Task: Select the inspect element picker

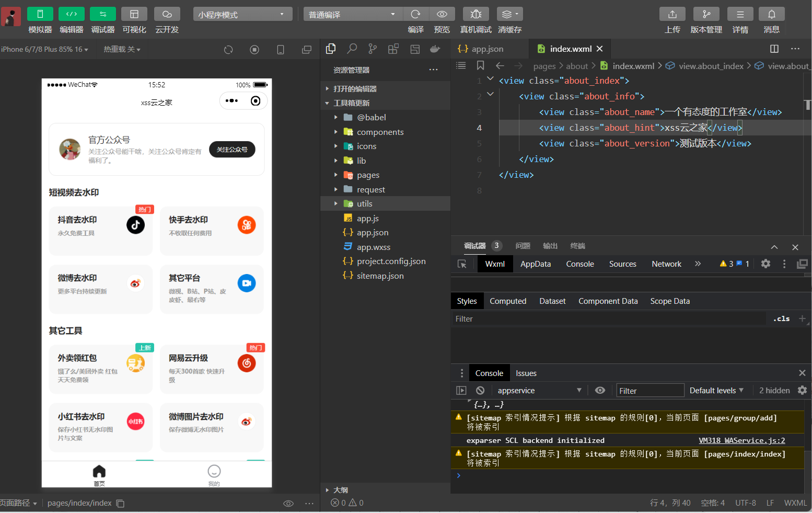Action: click(x=462, y=264)
